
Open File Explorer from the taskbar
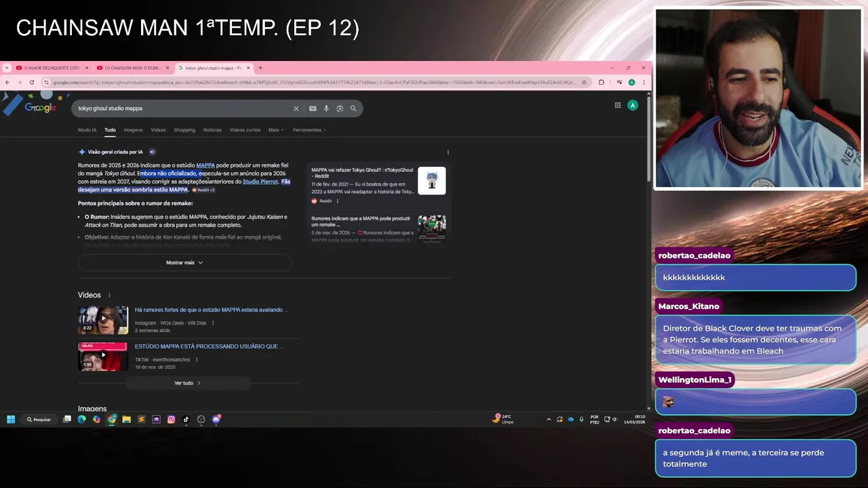[127, 420]
